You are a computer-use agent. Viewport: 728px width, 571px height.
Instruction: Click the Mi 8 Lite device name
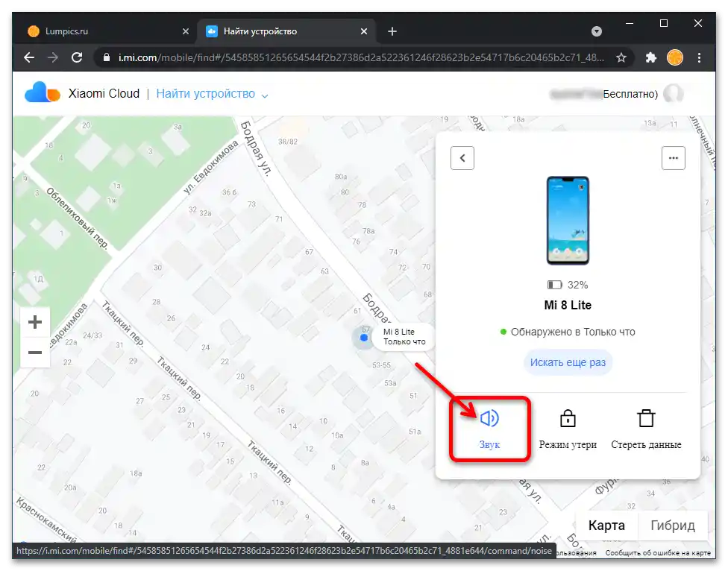click(x=568, y=305)
